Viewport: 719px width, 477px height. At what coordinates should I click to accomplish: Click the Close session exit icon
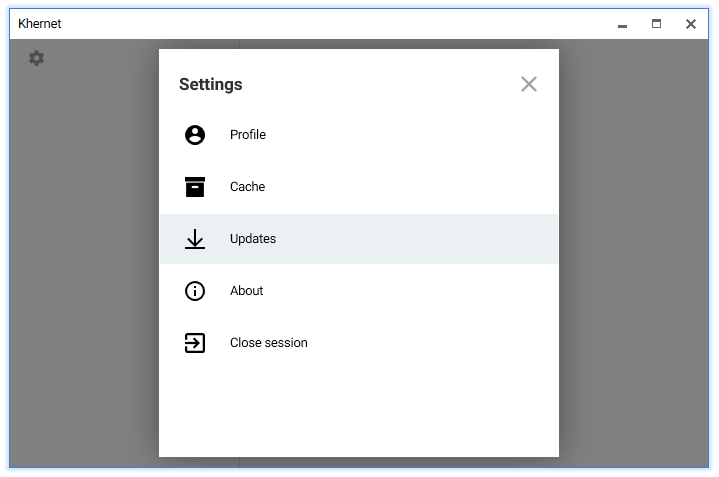[x=195, y=343]
